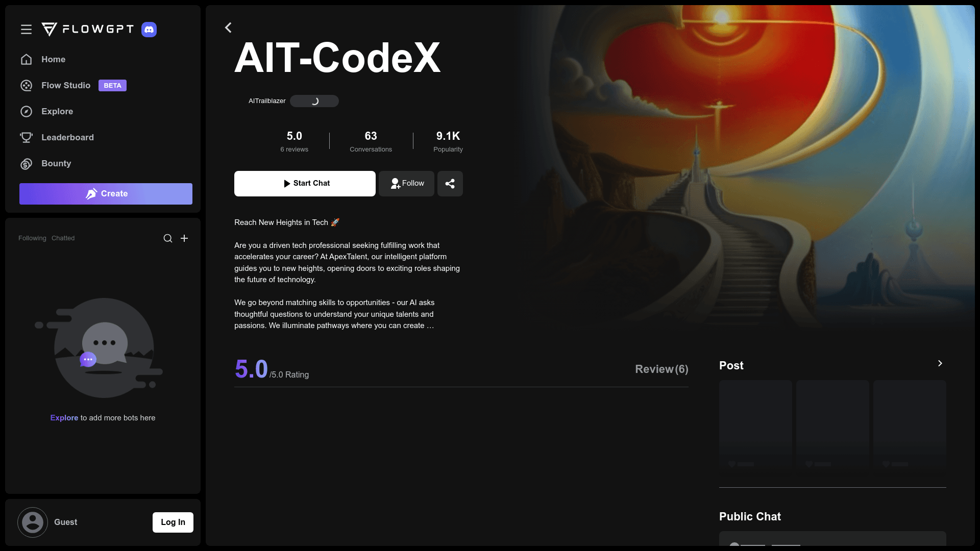Image resolution: width=980 pixels, height=551 pixels.
Task: Follow the AIT-CodeX bot
Action: pyautogui.click(x=406, y=183)
